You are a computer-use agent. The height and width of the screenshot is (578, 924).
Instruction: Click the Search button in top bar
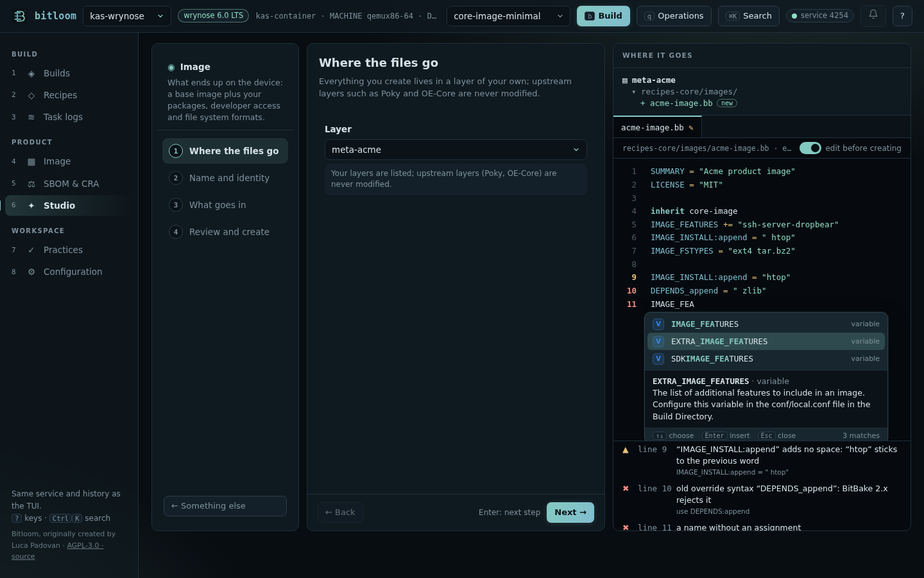tap(749, 16)
